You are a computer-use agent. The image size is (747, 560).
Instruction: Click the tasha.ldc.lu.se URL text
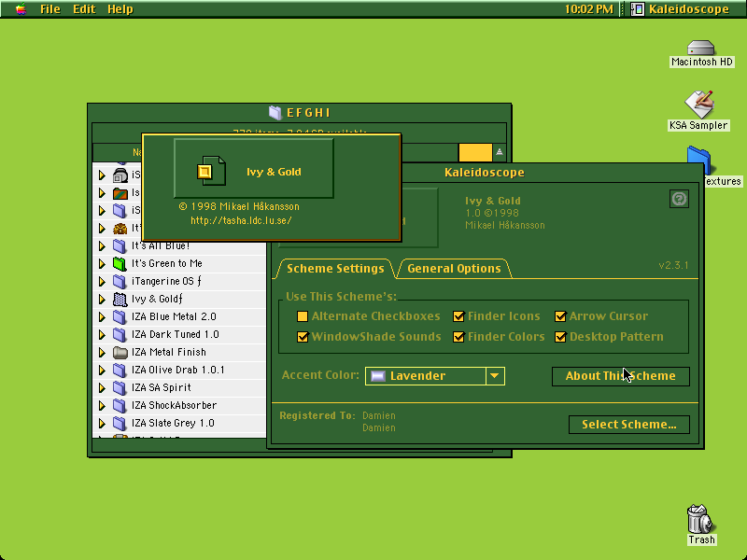tap(241, 220)
